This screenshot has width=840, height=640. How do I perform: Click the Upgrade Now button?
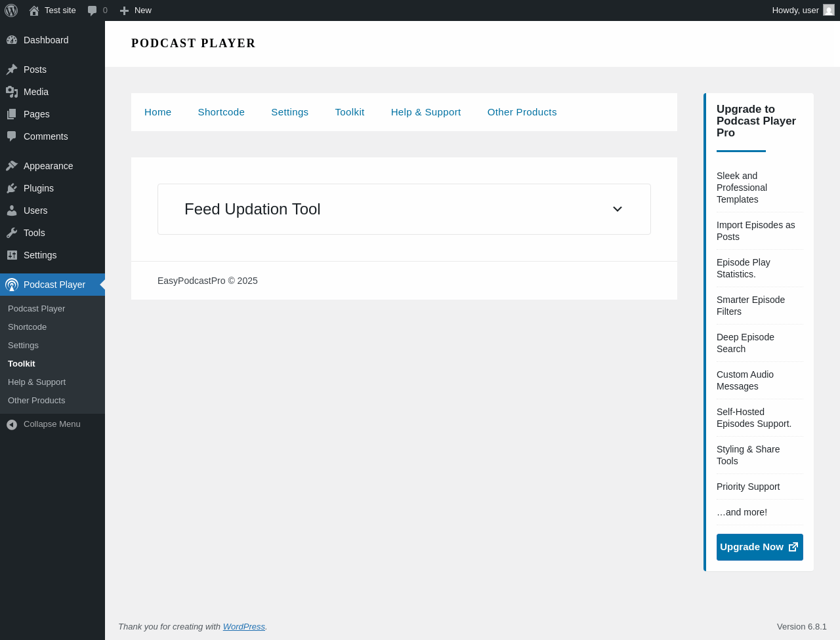tap(760, 547)
